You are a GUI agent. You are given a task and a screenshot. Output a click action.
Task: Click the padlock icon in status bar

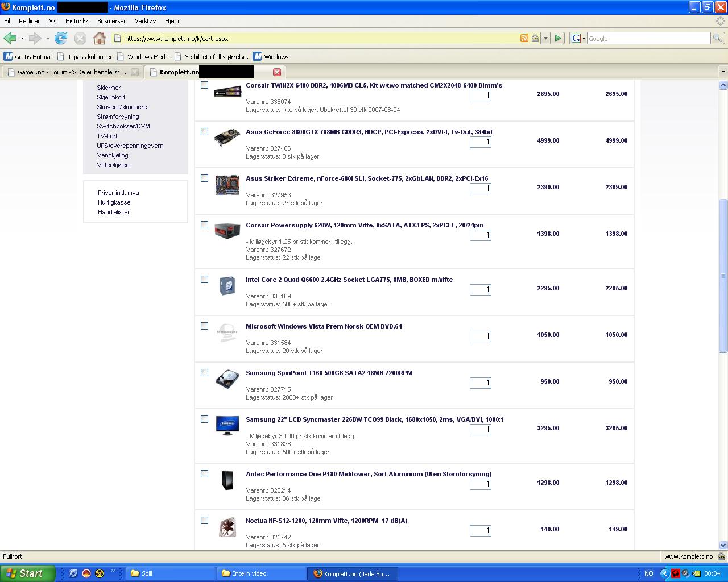tap(721, 556)
